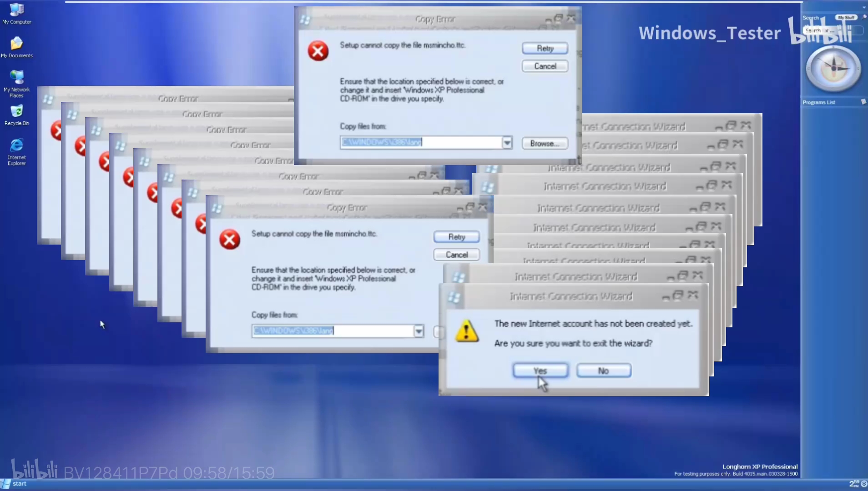868x491 pixels.
Task: Open the My Documents desktop icon
Action: (17, 47)
